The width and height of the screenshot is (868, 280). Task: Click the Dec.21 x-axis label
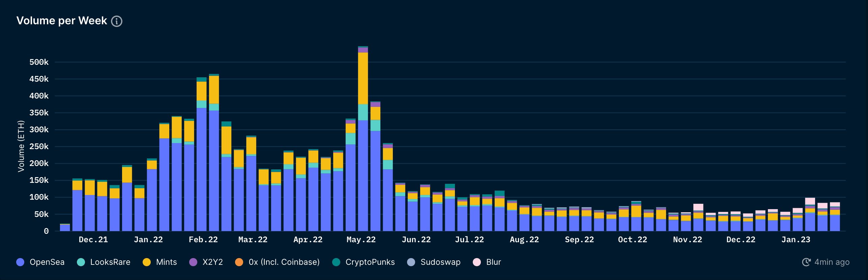93,240
